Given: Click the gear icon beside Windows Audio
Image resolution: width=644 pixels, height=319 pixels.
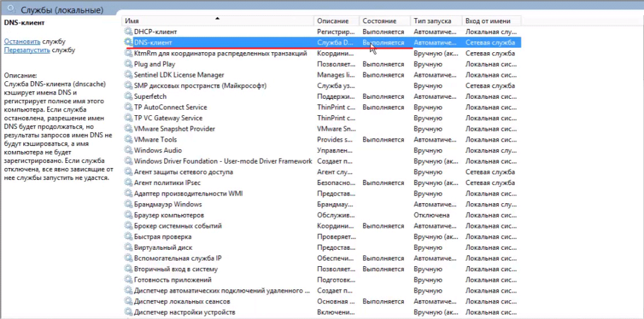Looking at the screenshot, I should (129, 150).
